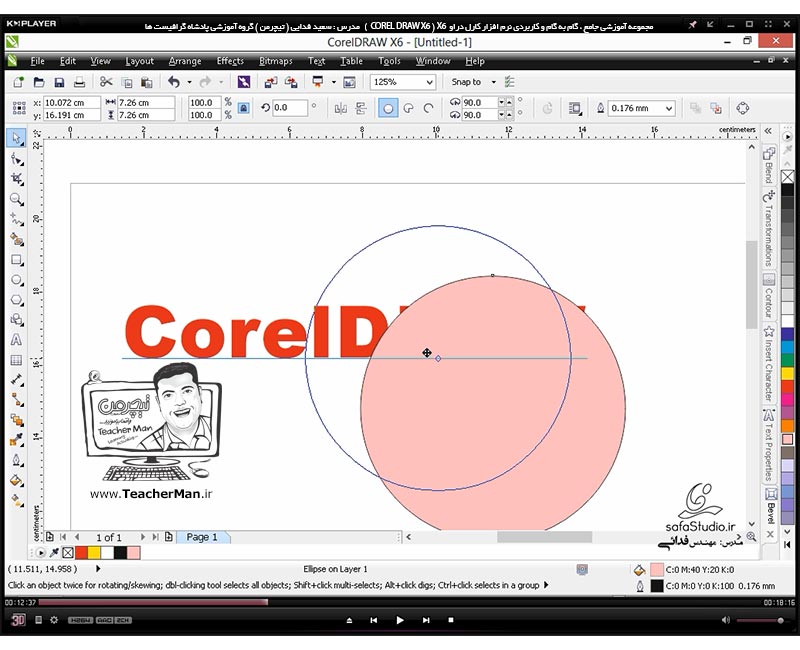Select the Arc shape mode button
The width and height of the screenshot is (800, 650).
(x=428, y=108)
